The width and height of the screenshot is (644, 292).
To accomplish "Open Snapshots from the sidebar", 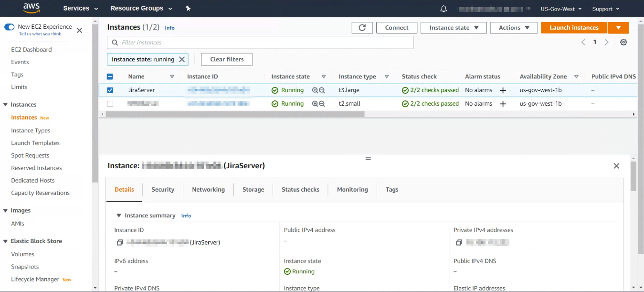I will click(25, 266).
